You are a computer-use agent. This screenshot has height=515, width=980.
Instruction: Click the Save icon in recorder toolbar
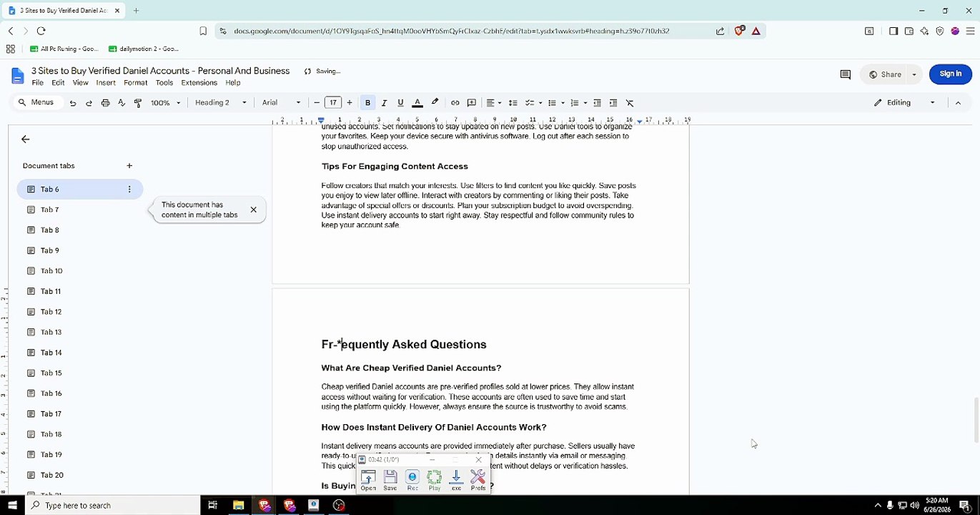pyautogui.click(x=390, y=480)
